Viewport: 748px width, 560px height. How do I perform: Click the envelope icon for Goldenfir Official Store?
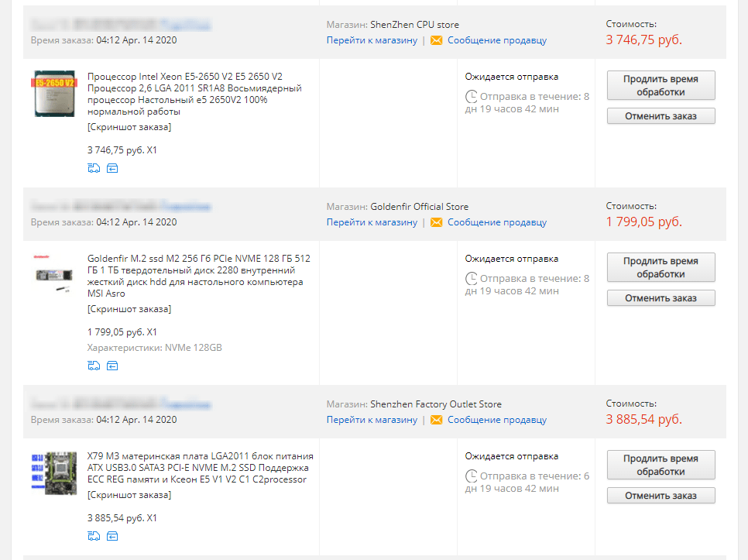pos(436,222)
